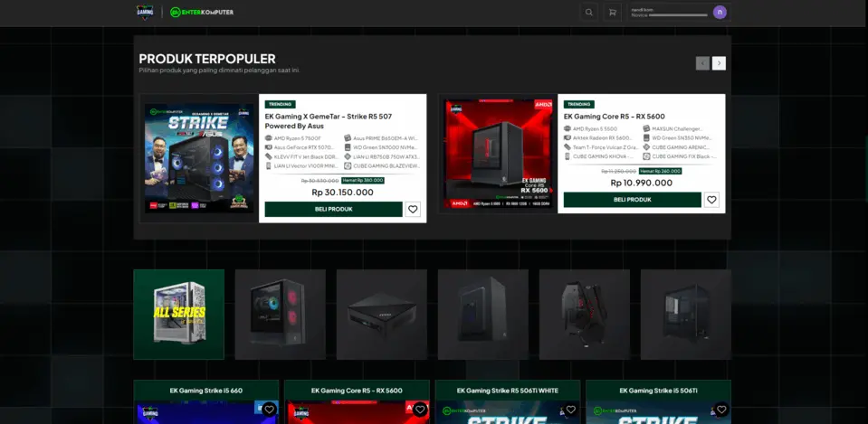The image size is (868, 424).
Task: Click the Hemat Rp 260.000 badge
Action: (x=661, y=172)
